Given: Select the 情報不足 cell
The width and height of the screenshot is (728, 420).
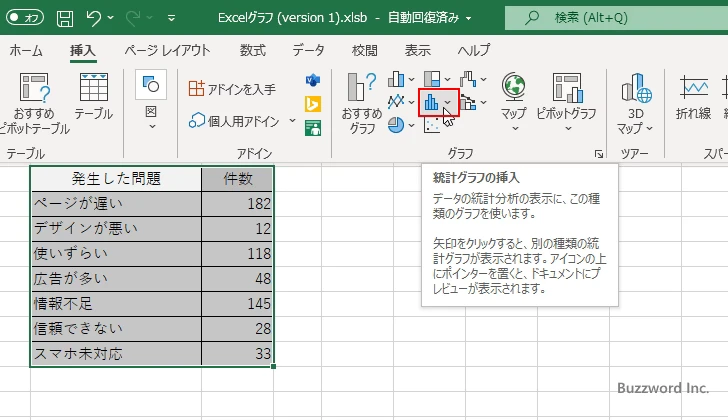Looking at the screenshot, I should point(116,304).
